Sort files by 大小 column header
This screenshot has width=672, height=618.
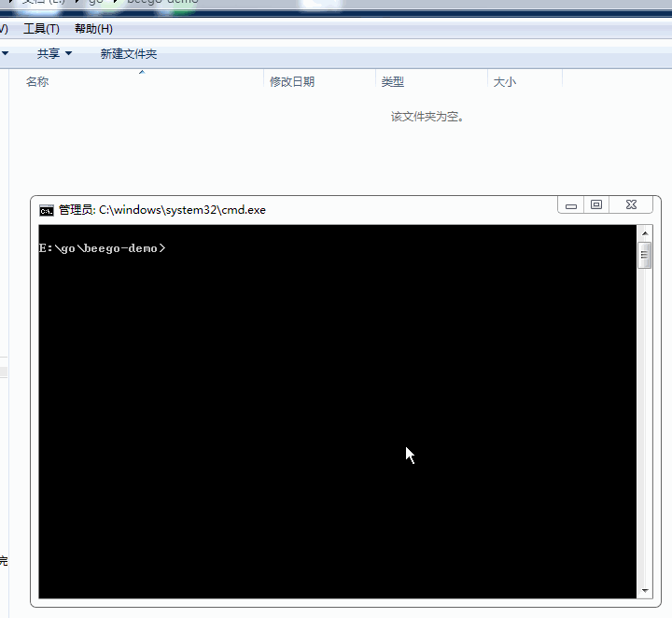coord(525,81)
